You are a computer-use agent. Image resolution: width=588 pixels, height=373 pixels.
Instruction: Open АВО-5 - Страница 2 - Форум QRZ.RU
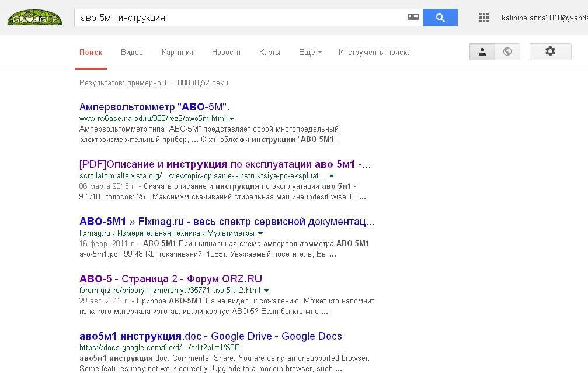pos(171,279)
